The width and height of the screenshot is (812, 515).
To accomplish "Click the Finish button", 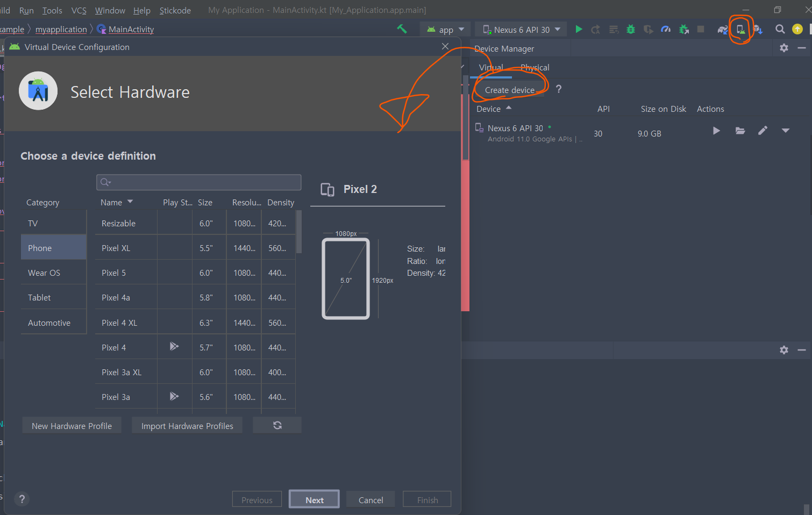I will 428,499.
